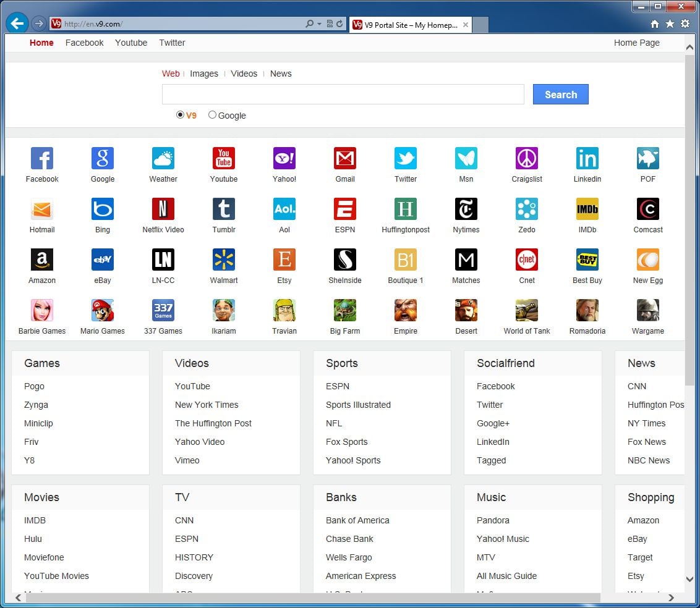Open the Netflix Video shortcut icon
Screen dimensions: 700x608
pos(163,209)
